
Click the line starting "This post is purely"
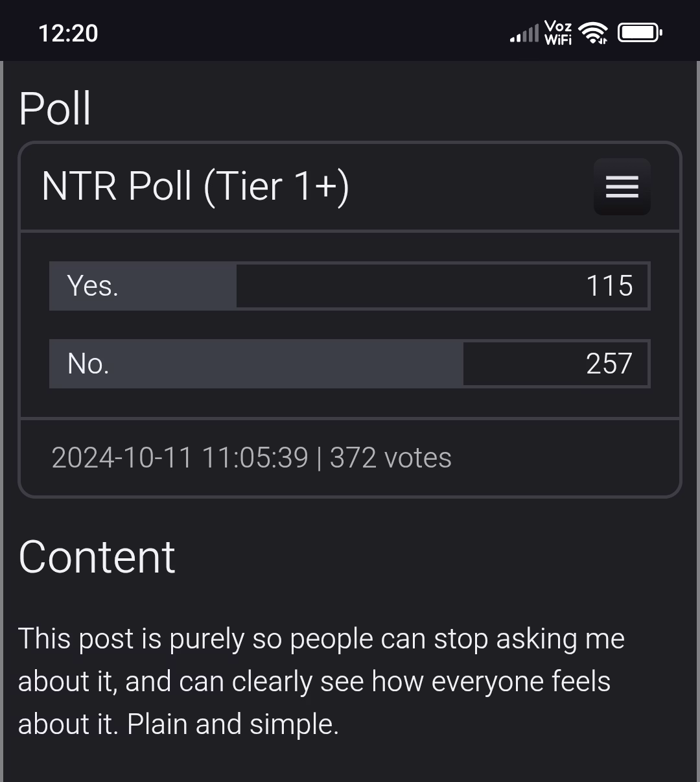321,639
